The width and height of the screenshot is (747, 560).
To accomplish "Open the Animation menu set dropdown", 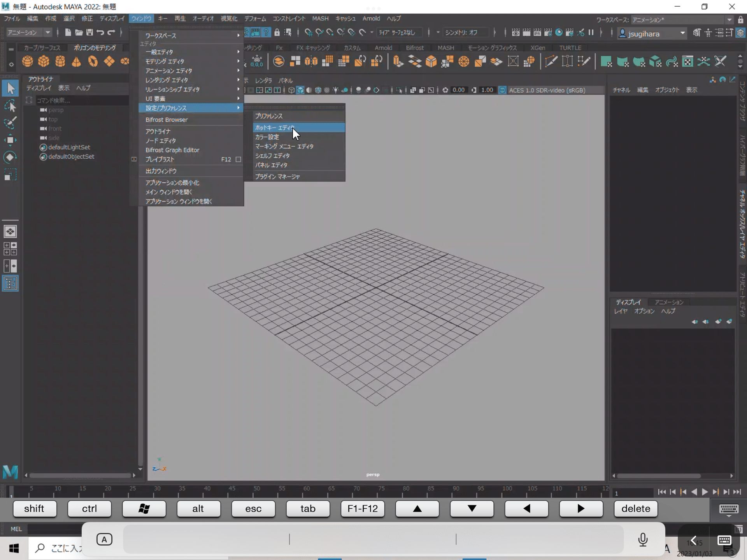I will tap(29, 33).
